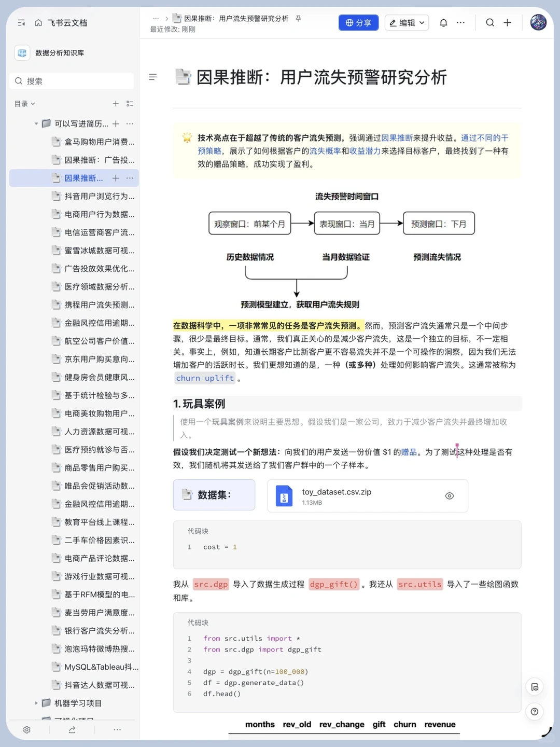Click the collapse-all tree icon beside 目录
The image size is (560, 747).
click(130, 104)
